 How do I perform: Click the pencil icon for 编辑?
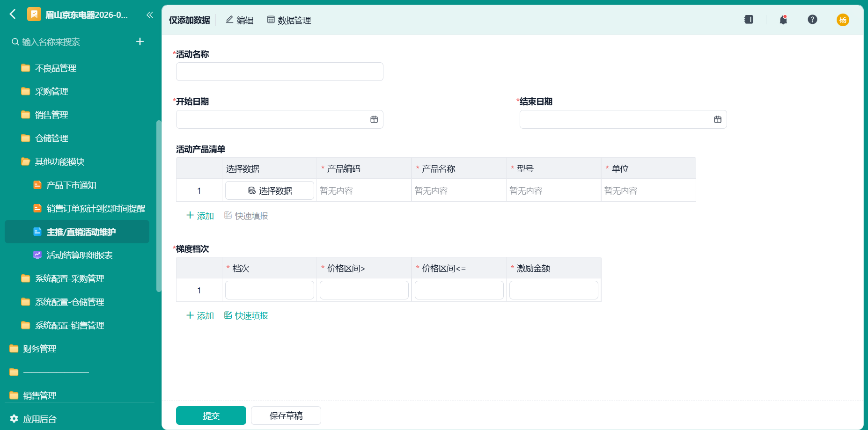229,20
